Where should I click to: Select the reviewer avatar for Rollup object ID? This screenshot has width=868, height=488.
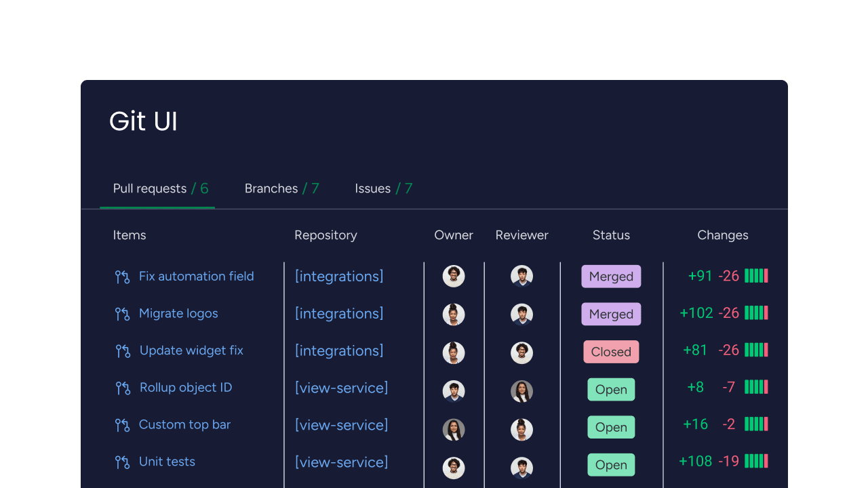[x=521, y=391]
